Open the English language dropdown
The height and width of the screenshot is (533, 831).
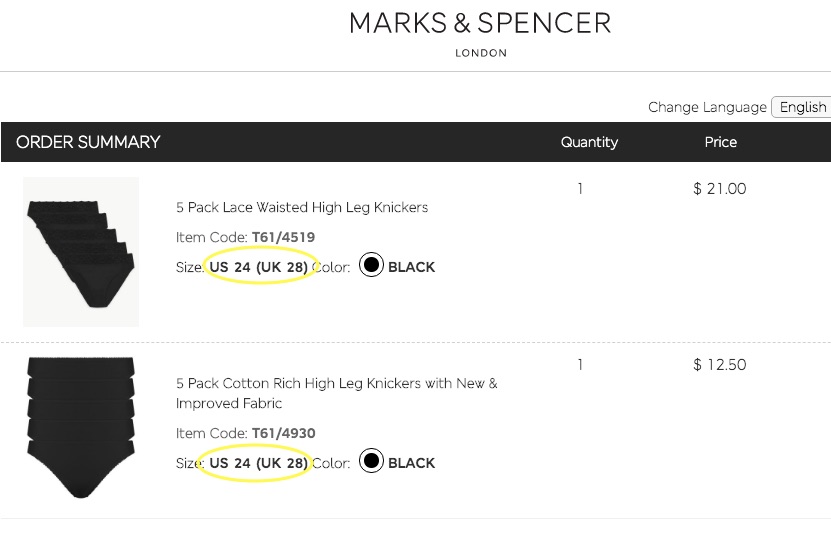point(802,107)
